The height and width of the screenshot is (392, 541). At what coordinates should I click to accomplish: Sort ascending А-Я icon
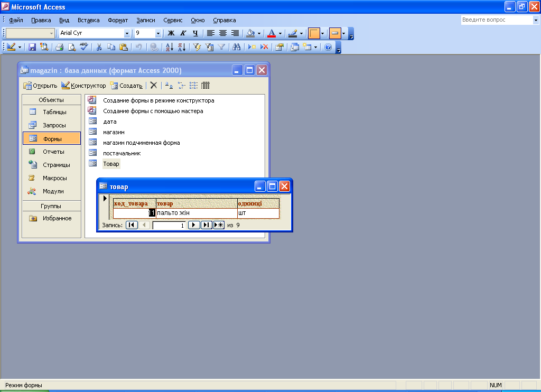click(x=169, y=47)
